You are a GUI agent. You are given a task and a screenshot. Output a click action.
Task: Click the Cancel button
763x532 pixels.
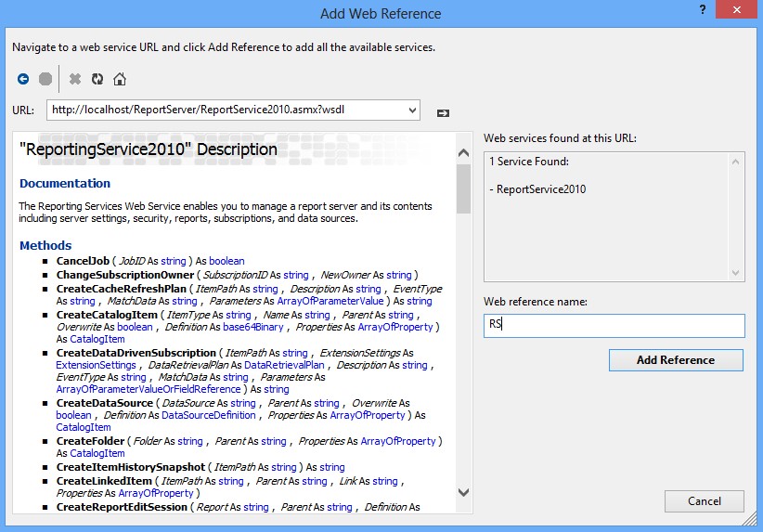(x=705, y=501)
